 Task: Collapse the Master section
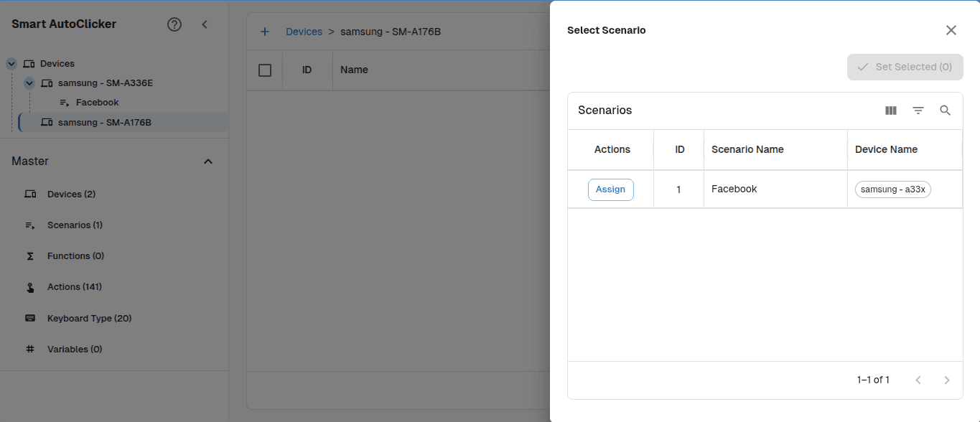pyautogui.click(x=207, y=161)
